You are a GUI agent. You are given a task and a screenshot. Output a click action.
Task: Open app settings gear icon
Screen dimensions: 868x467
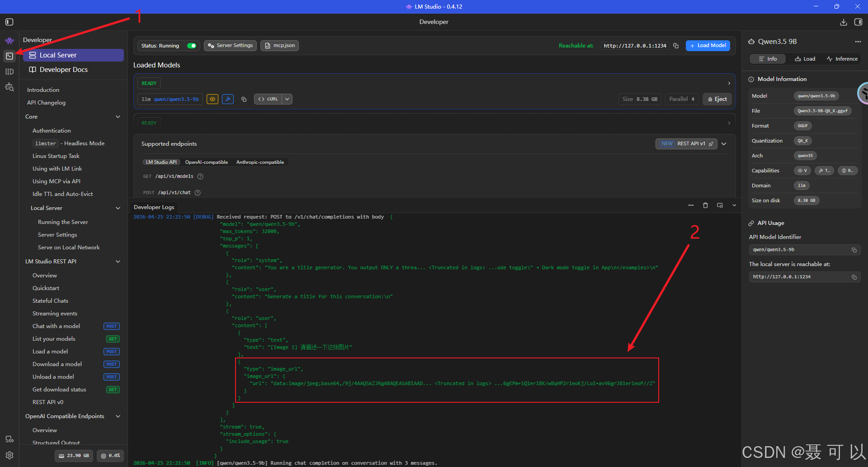point(9,455)
